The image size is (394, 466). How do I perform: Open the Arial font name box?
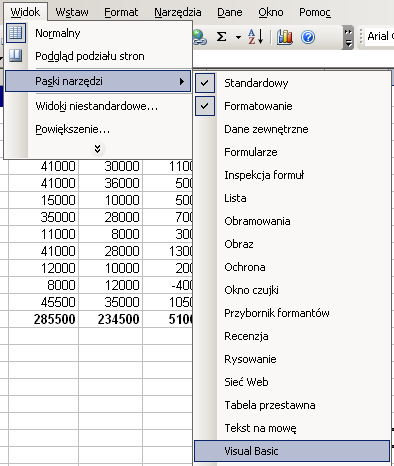380,36
